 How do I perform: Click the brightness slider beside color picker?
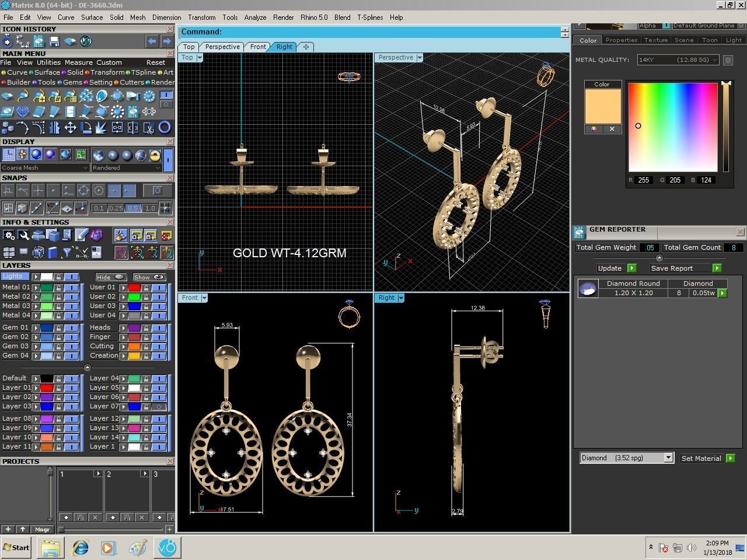pyautogui.click(x=726, y=127)
